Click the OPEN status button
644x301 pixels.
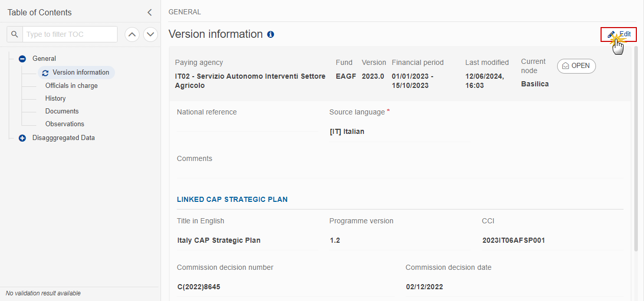click(577, 66)
